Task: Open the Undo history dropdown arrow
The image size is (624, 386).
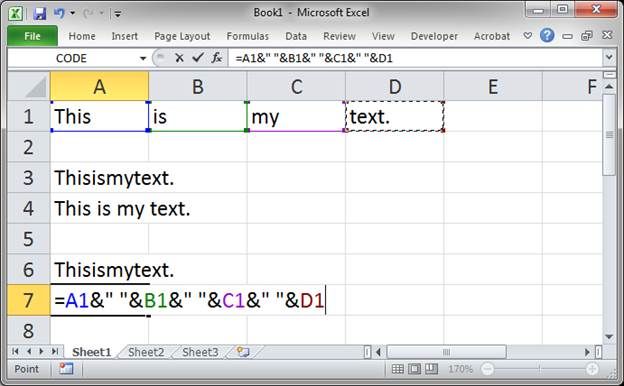Action: [x=72, y=14]
